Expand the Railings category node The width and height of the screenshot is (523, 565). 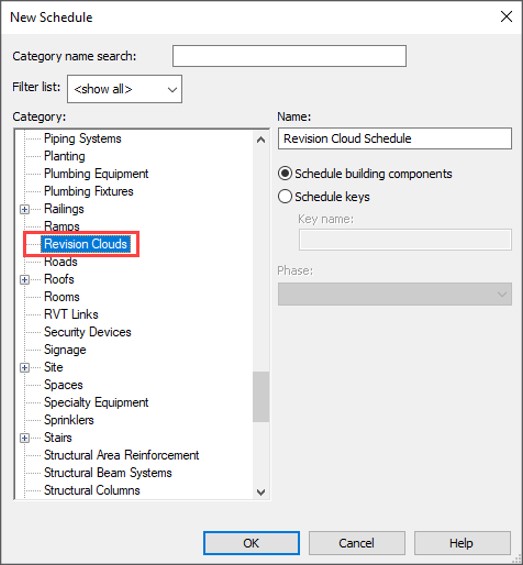(25, 209)
